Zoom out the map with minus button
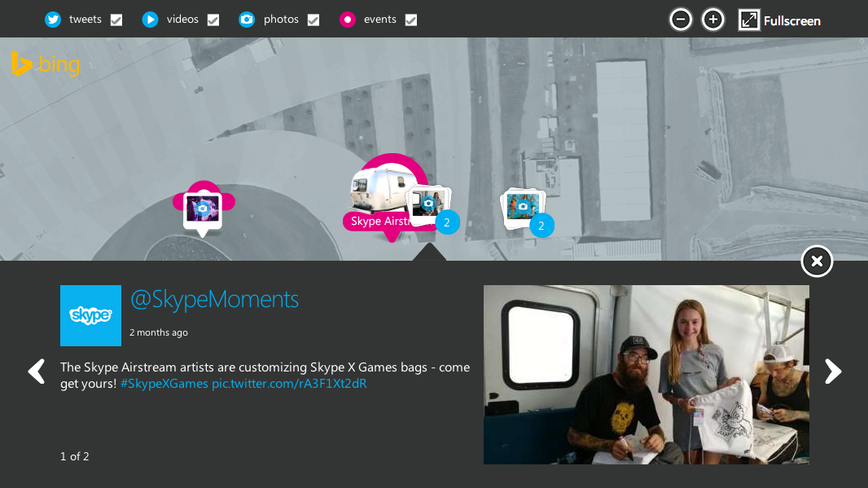Screen dimensions: 868x488 pos(681,20)
